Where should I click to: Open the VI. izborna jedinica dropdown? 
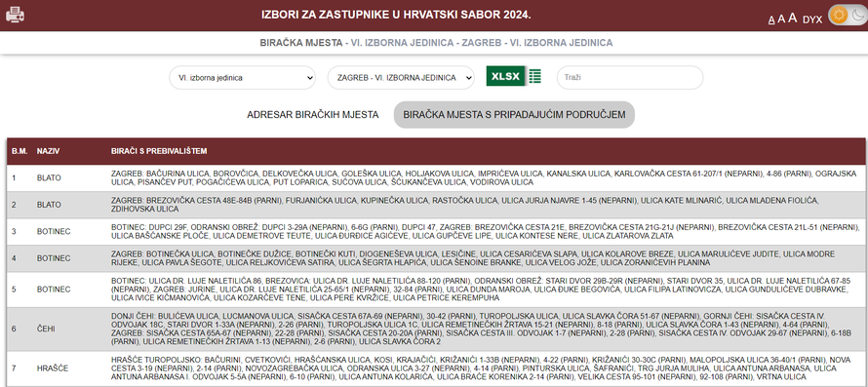tap(243, 78)
